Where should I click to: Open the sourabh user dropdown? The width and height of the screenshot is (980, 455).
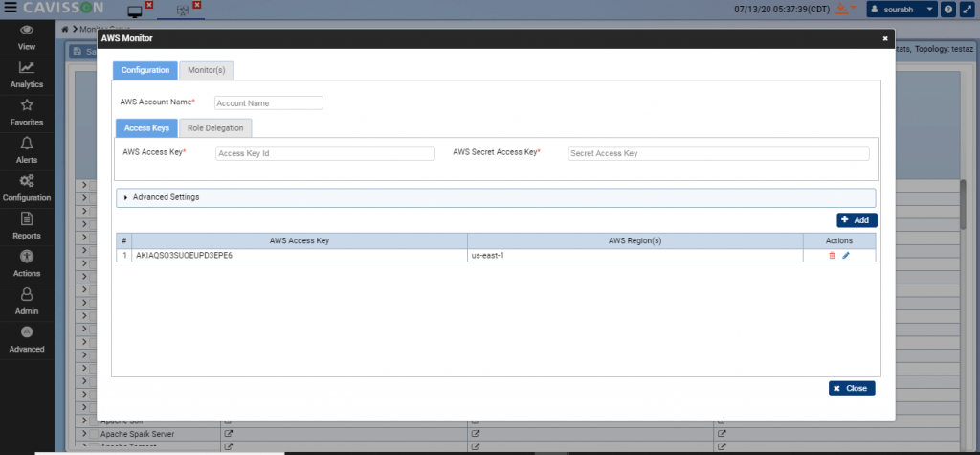click(902, 10)
